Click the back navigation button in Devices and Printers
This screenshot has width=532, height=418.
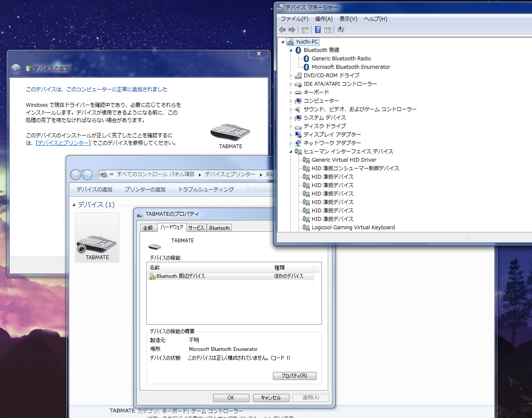[x=76, y=174]
